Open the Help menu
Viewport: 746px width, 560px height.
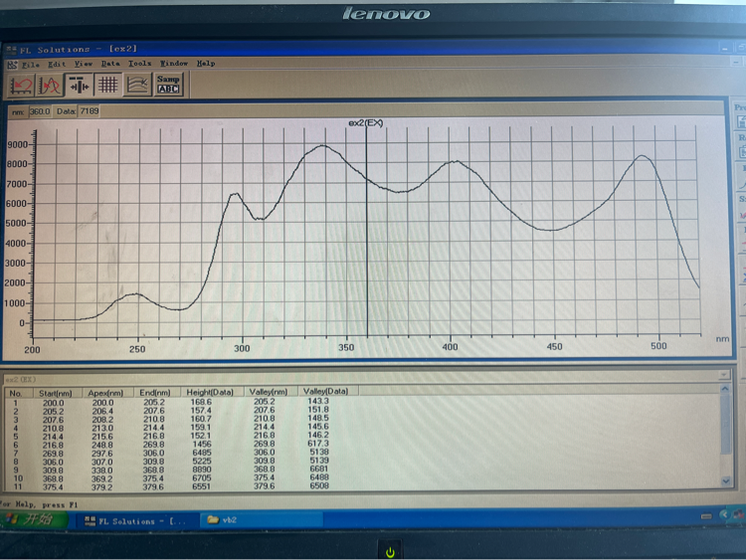pos(206,64)
